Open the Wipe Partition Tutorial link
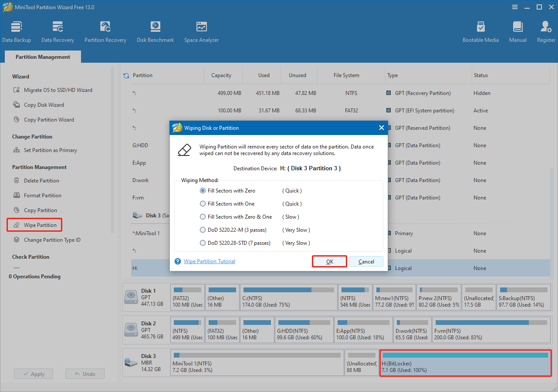Image resolution: width=558 pixels, height=392 pixels. [209, 261]
